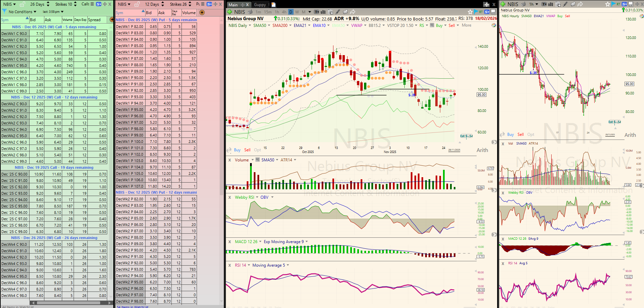
Task: Click the pencil drawing tools icon in main chart
Action: click(x=338, y=12)
